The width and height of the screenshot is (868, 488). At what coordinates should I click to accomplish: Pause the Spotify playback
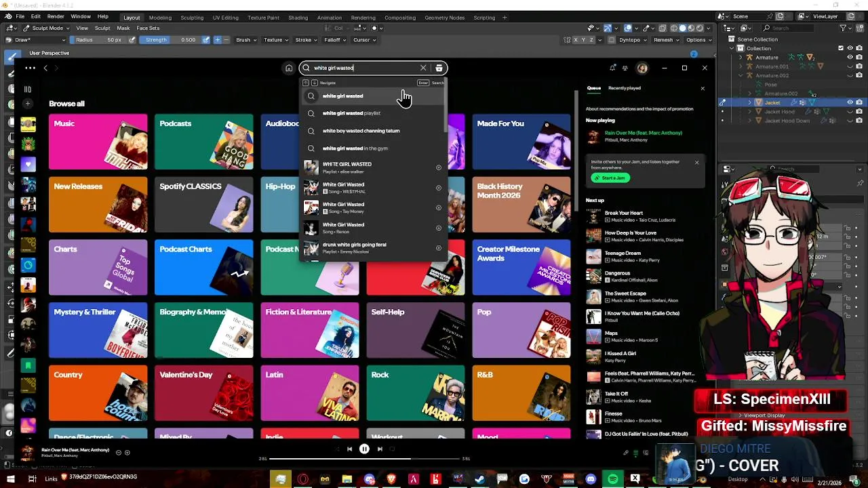[364, 449]
